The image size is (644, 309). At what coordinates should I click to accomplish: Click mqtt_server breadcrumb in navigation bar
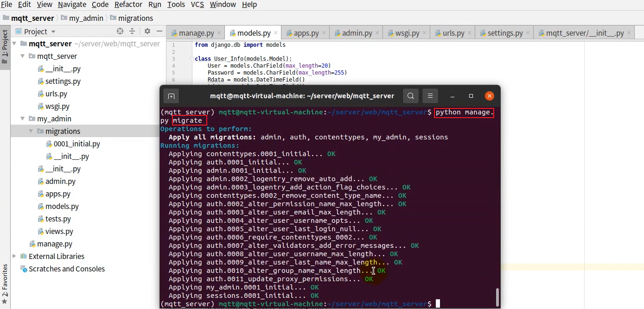pyautogui.click(x=29, y=18)
